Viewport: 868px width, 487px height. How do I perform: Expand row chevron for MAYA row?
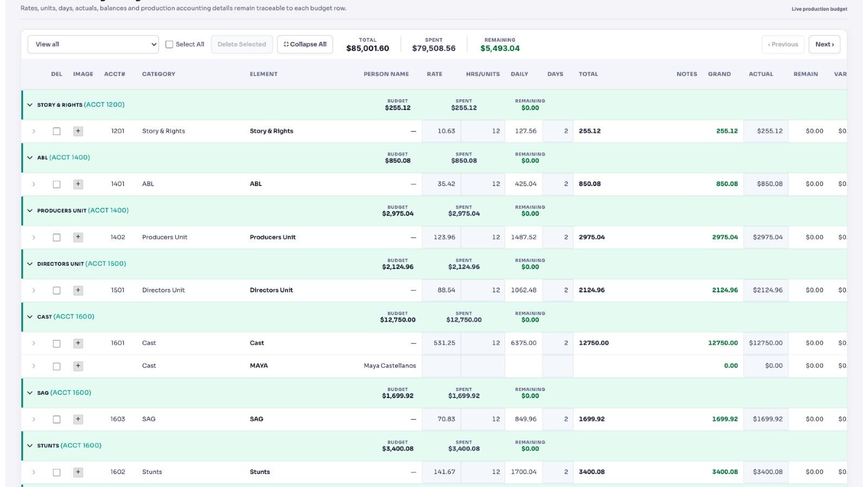click(34, 366)
